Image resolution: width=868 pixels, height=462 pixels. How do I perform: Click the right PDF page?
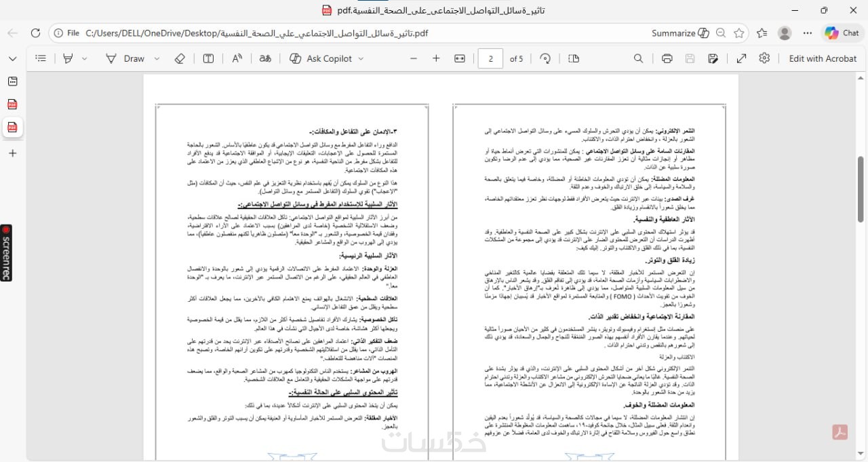[x=589, y=282]
